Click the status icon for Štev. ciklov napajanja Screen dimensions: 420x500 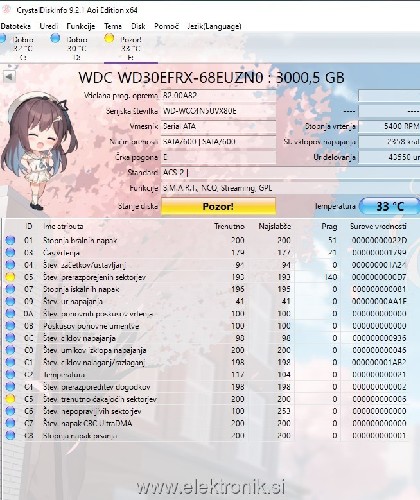click(10, 338)
